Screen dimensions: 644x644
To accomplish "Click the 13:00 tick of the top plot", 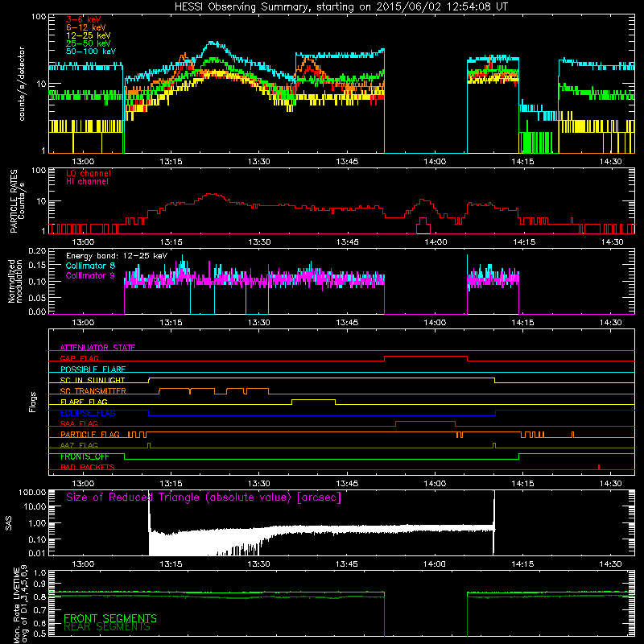I will click(83, 162).
